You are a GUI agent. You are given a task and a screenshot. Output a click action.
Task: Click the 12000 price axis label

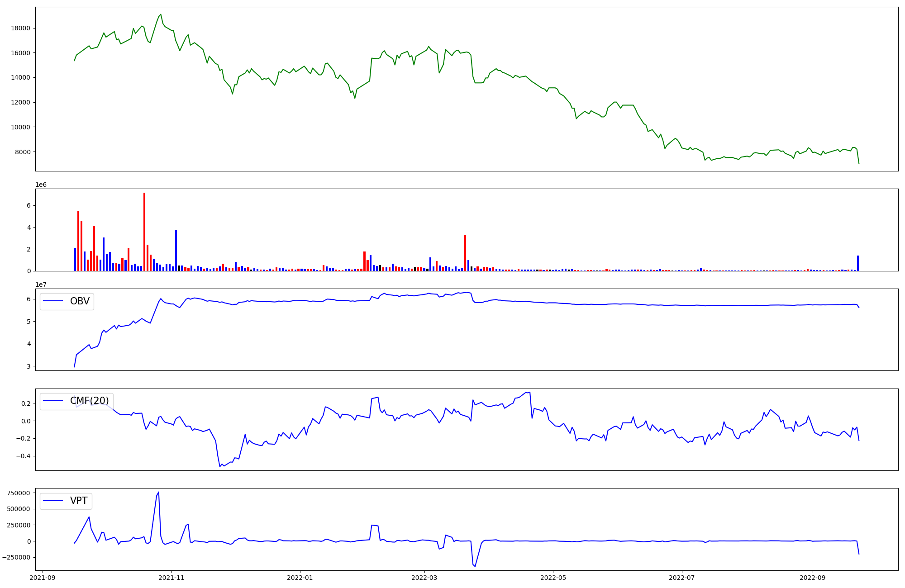coord(20,102)
